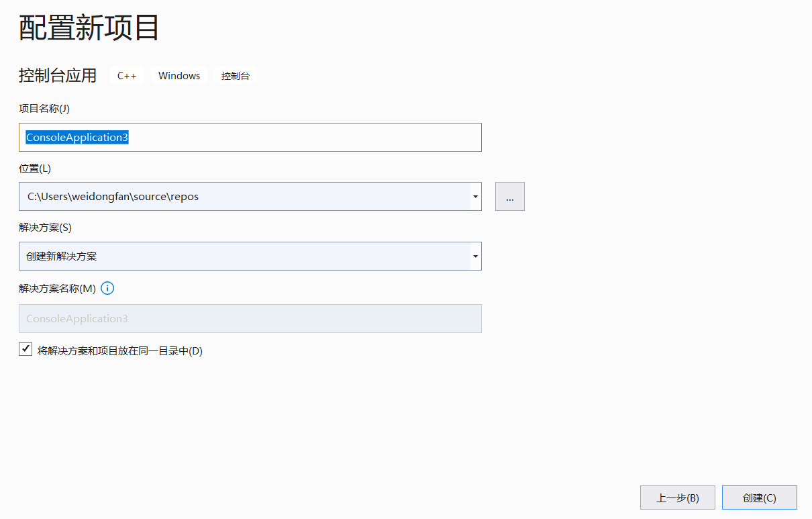812x519 pixels.
Task: Click the greyed-out 解决方案名称 field
Action: click(x=250, y=318)
